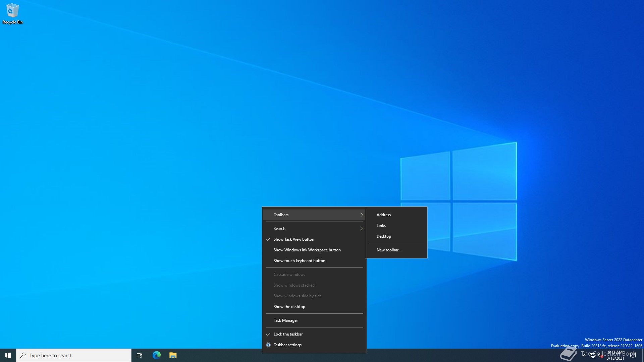Viewport: 644px width, 362px height.
Task: Click the arrow beside Search
Action: tap(362, 229)
